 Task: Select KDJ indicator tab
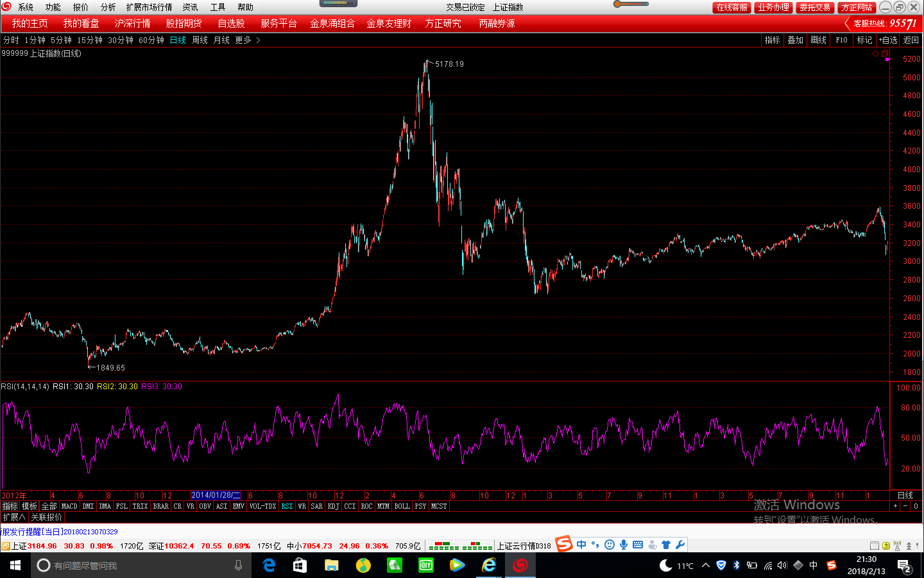pos(333,506)
